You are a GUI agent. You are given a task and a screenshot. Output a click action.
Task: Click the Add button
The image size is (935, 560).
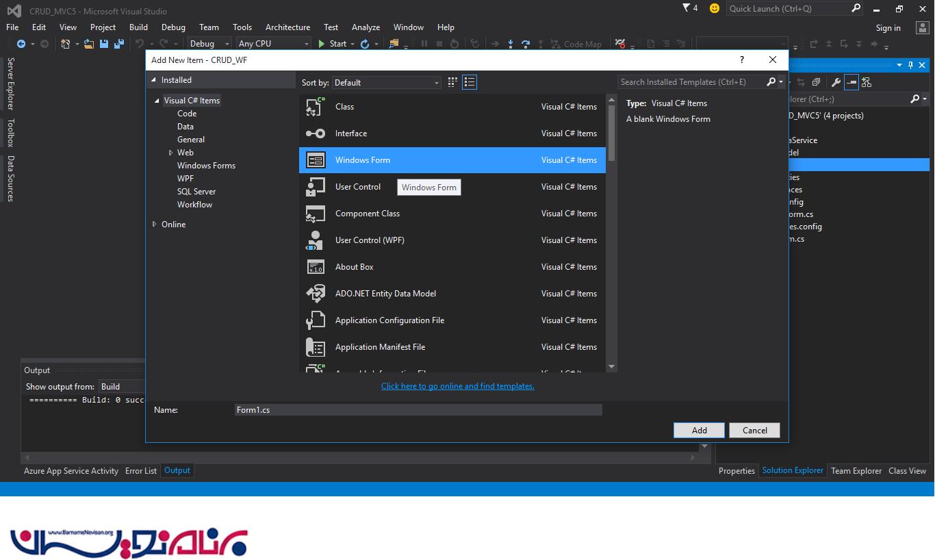click(x=699, y=431)
